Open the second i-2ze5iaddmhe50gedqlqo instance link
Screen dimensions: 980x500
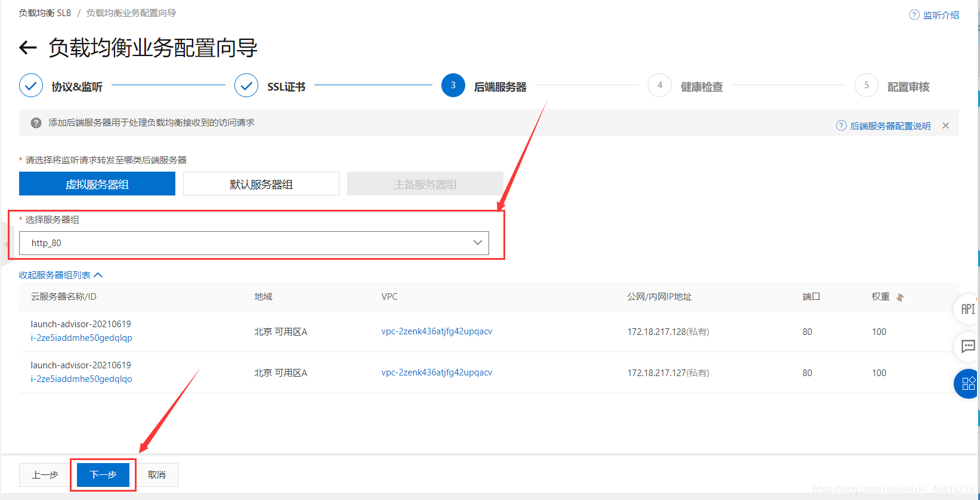tap(82, 379)
